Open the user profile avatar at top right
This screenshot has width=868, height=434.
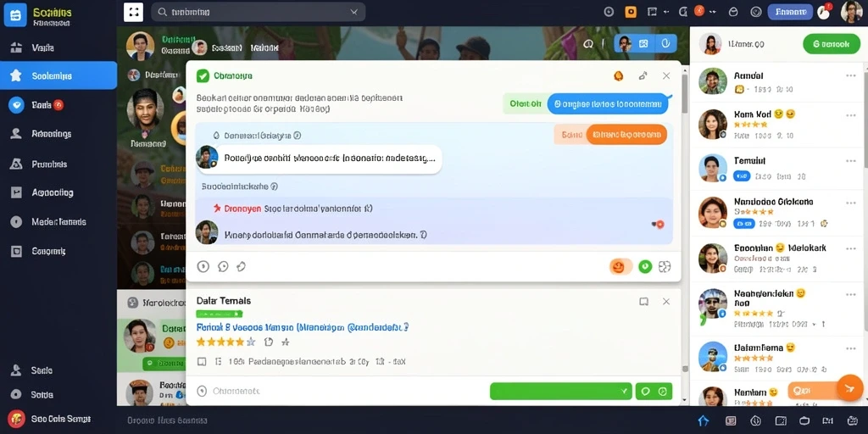(851, 12)
